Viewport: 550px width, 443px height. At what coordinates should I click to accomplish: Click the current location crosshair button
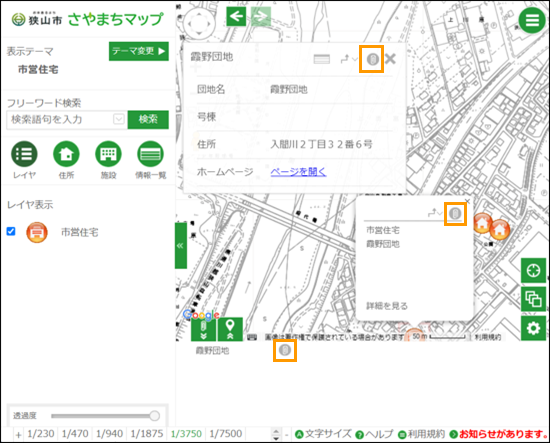pos(533,270)
